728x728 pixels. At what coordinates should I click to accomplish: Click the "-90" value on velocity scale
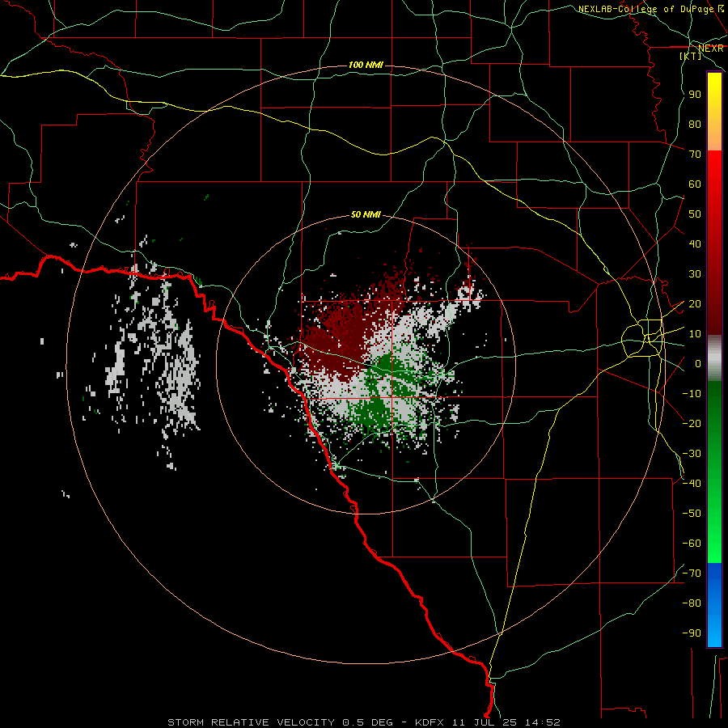692,633
